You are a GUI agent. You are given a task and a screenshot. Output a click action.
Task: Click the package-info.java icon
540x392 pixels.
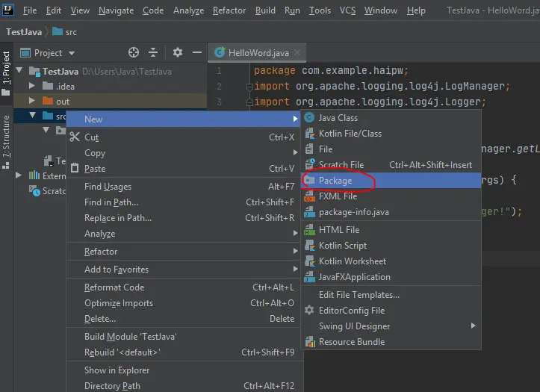point(310,212)
